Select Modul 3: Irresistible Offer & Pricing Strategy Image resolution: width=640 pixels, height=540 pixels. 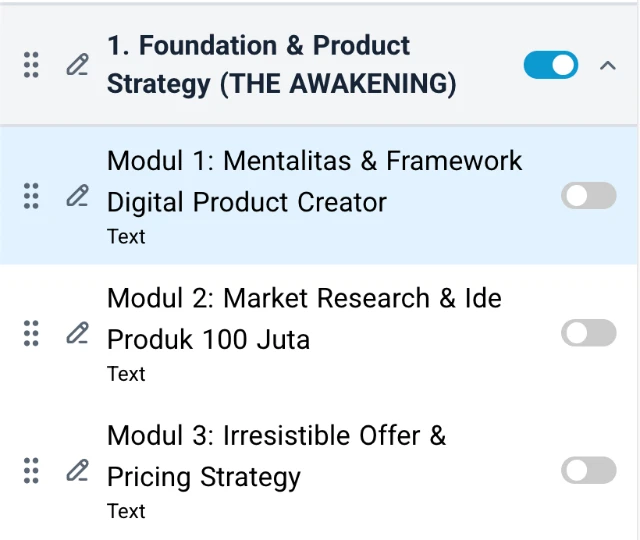[x=276, y=455]
